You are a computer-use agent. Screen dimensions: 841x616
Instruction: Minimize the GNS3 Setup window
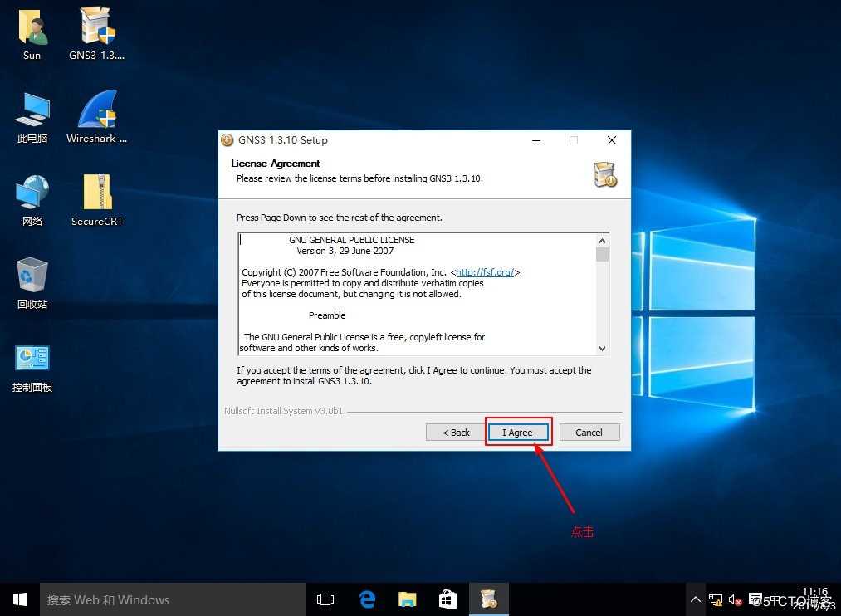tap(536, 140)
